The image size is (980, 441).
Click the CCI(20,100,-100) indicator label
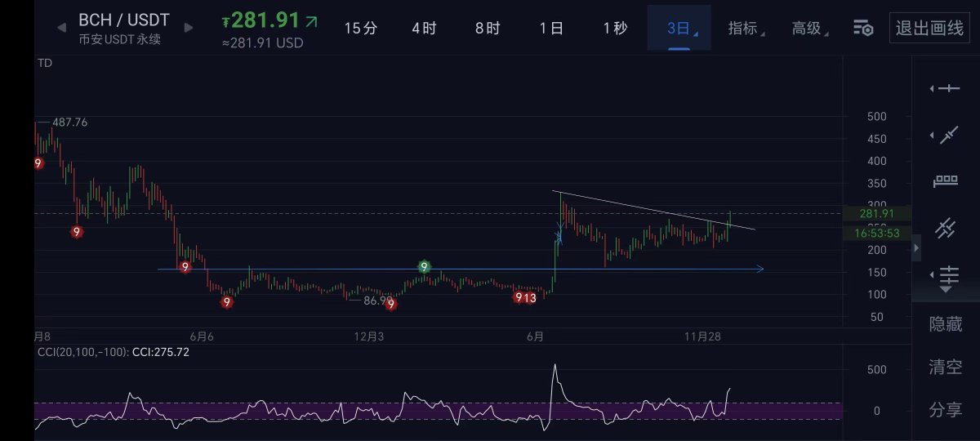tap(83, 352)
